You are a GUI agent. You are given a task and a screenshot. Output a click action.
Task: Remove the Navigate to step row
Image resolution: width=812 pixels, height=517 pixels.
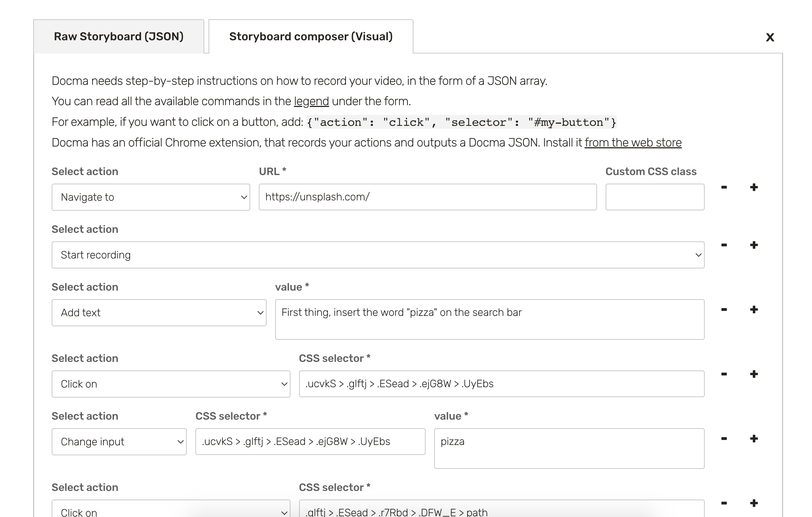pyautogui.click(x=724, y=187)
